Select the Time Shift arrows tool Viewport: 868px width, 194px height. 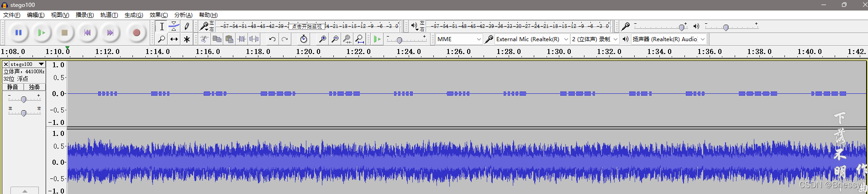(x=174, y=39)
